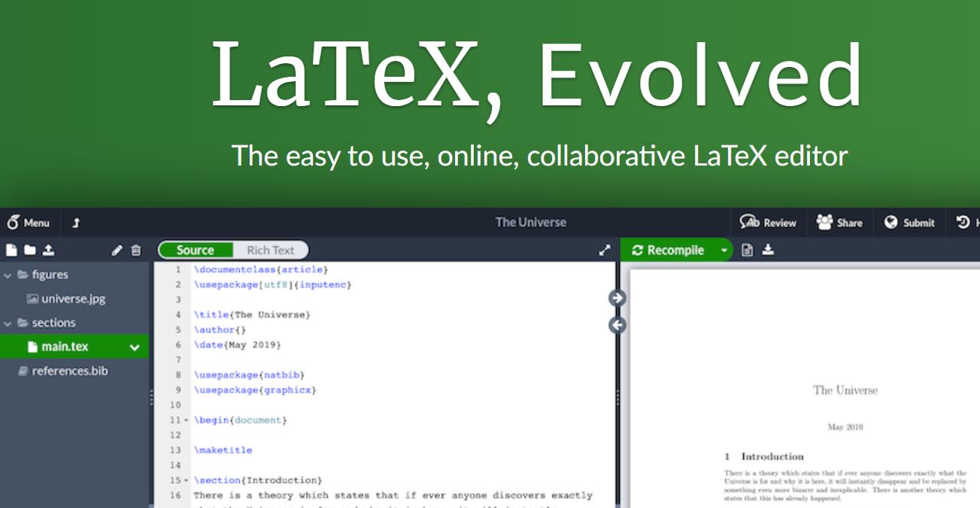Create a new folder via folder icon

[x=30, y=251]
